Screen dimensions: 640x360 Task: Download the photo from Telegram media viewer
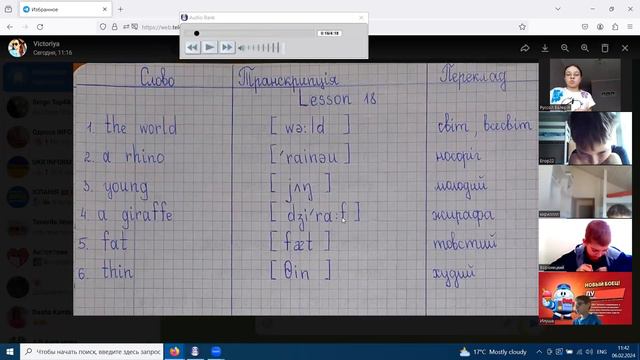545,48
